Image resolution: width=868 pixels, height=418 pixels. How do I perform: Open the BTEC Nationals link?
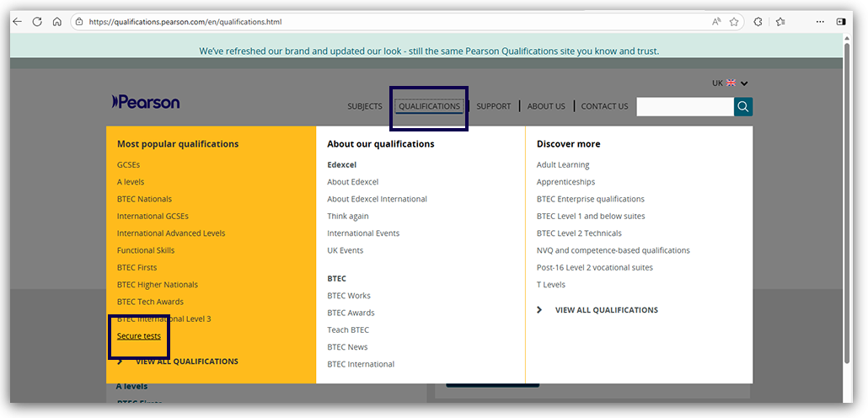[x=144, y=199]
